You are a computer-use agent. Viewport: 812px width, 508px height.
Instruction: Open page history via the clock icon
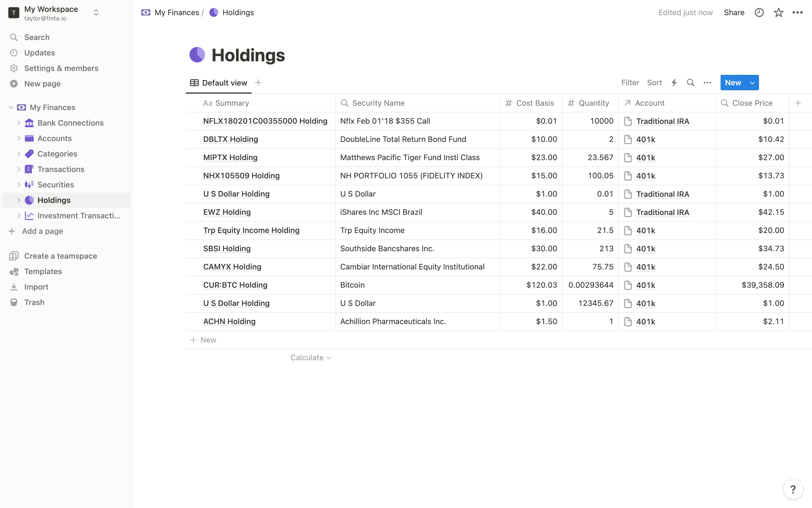(759, 12)
